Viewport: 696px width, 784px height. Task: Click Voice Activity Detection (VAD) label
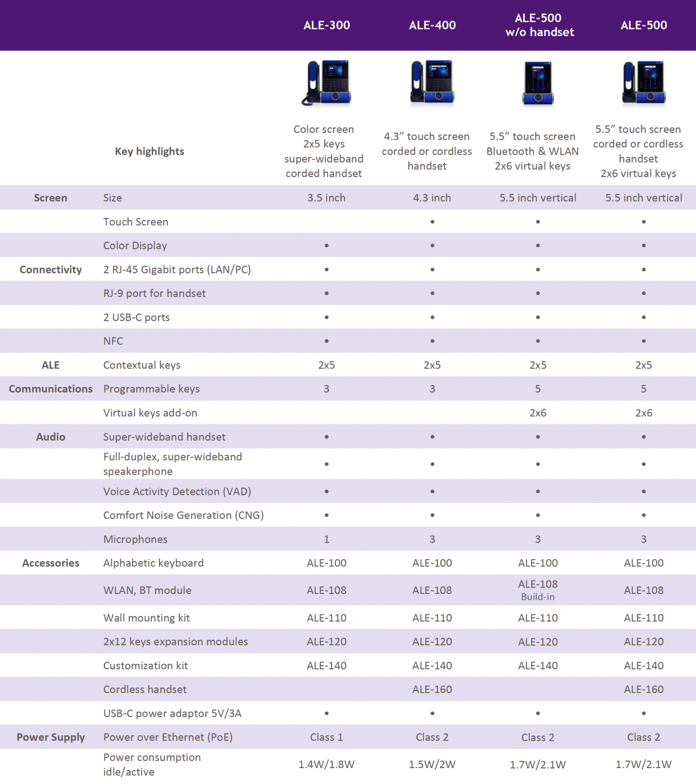pos(177,491)
